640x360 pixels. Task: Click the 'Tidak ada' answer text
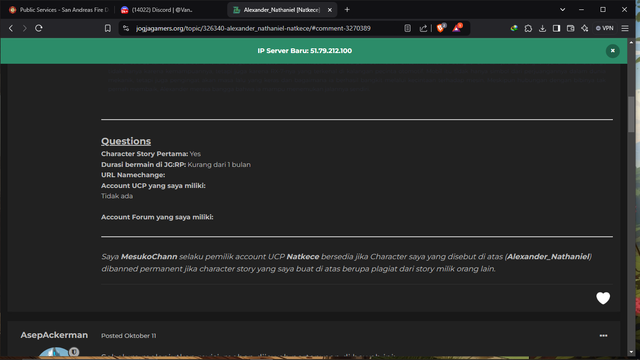(117, 196)
